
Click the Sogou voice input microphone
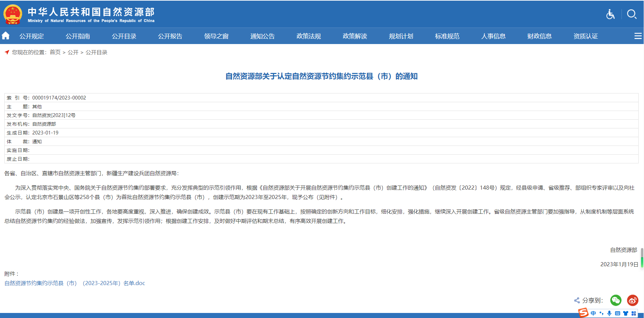coord(609,313)
